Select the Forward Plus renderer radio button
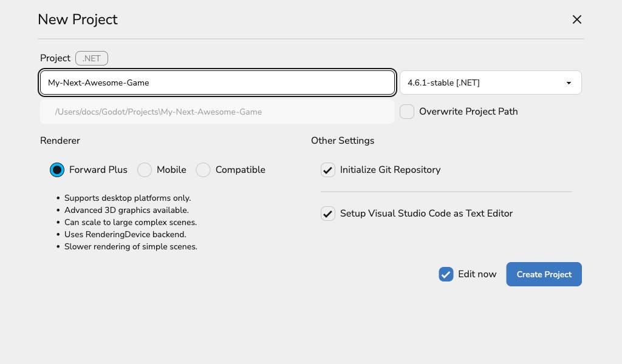The height and width of the screenshot is (364, 622). [x=57, y=170]
